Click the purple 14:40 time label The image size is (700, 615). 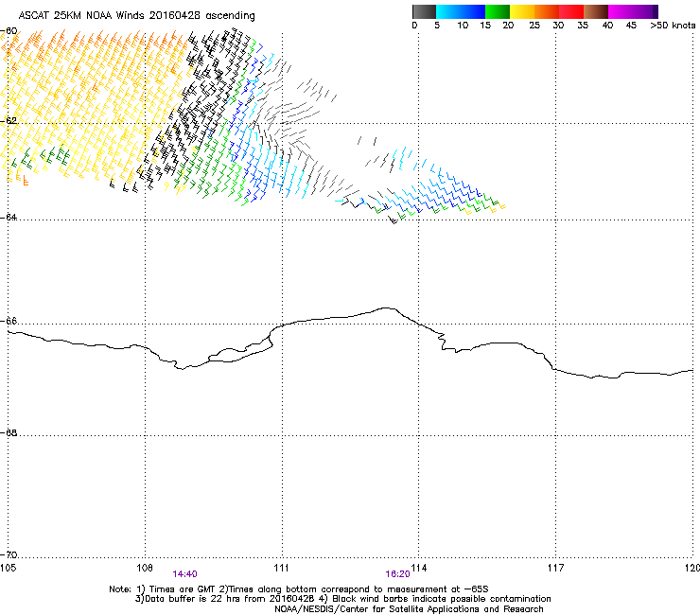tap(184, 574)
